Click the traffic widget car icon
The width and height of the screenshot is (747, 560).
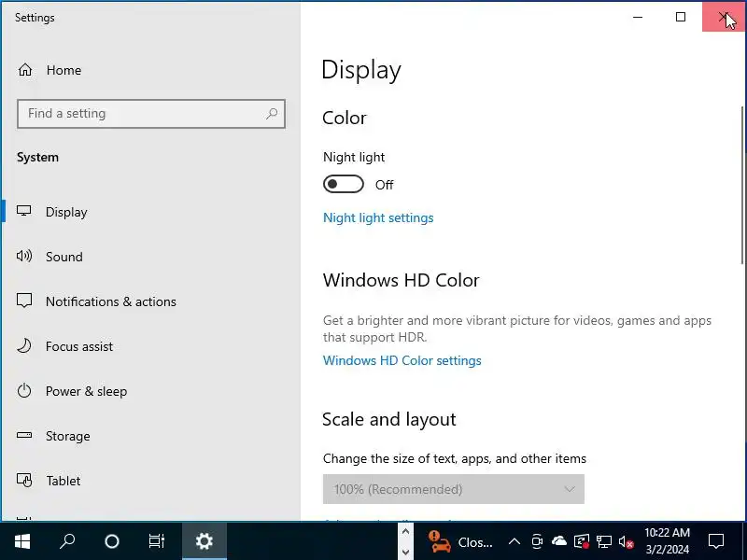[439, 541]
